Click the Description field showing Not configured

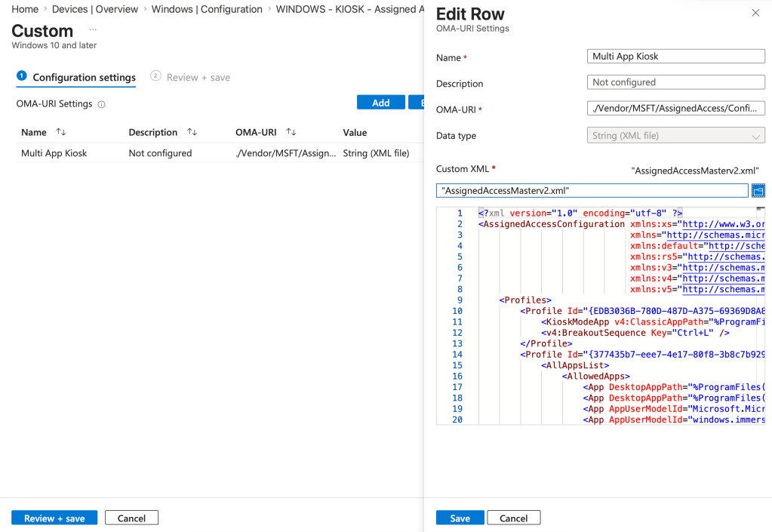coord(675,82)
